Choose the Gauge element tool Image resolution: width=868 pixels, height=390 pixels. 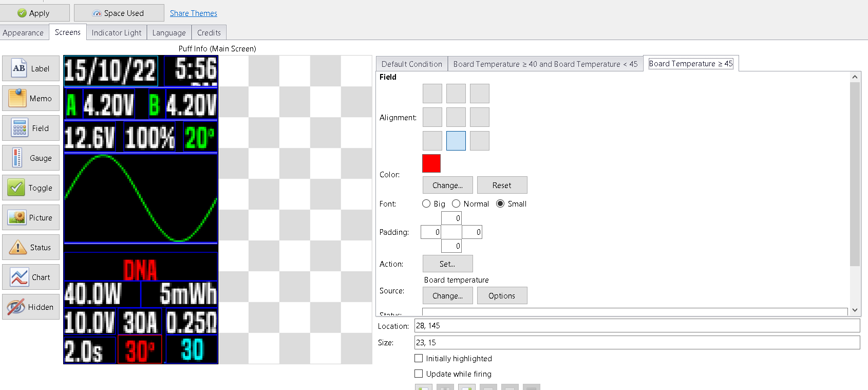(31, 158)
